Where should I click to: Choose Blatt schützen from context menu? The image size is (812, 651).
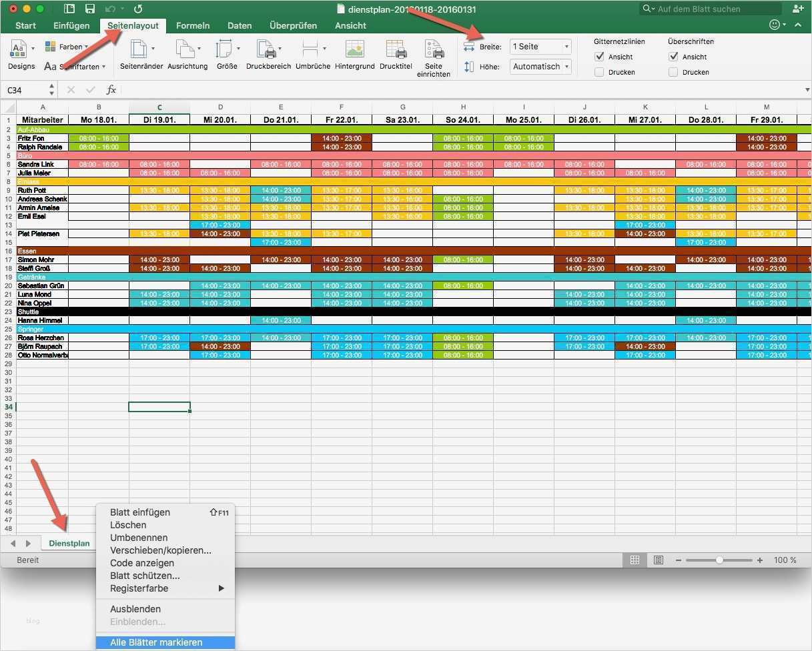[x=145, y=576]
